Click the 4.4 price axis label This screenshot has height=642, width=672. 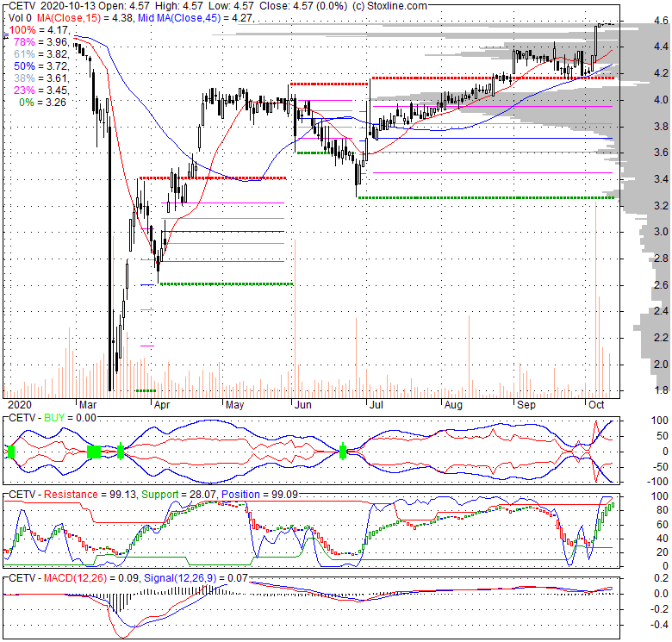click(x=661, y=47)
